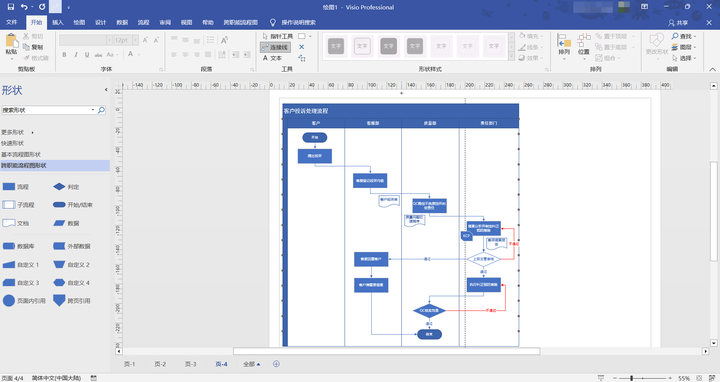
Task: Click the 操作说明搜索 lightbulb search box
Action: tap(293, 22)
